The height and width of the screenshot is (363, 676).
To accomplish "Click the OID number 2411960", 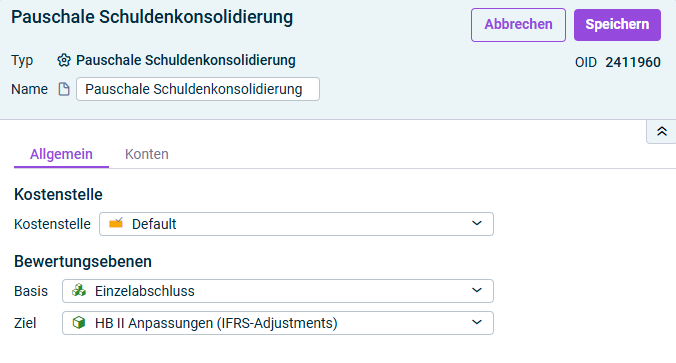I will coord(633,63).
